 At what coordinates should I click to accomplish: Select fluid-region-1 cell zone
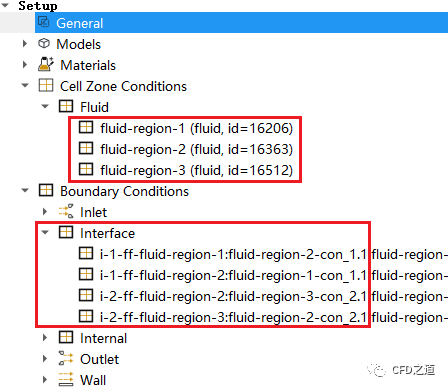(186, 128)
